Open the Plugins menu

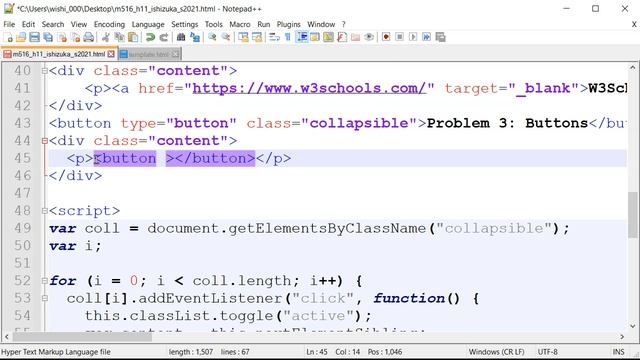[289, 24]
